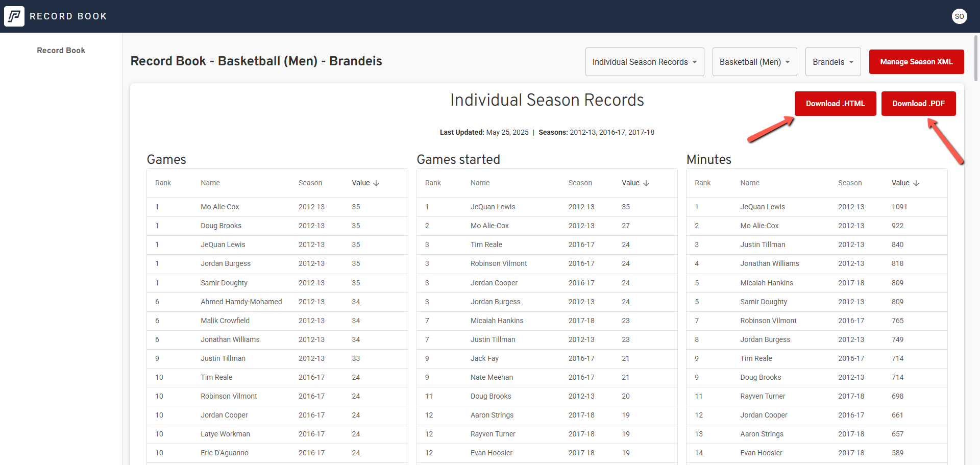Click the Season header in Games started

tap(580, 183)
